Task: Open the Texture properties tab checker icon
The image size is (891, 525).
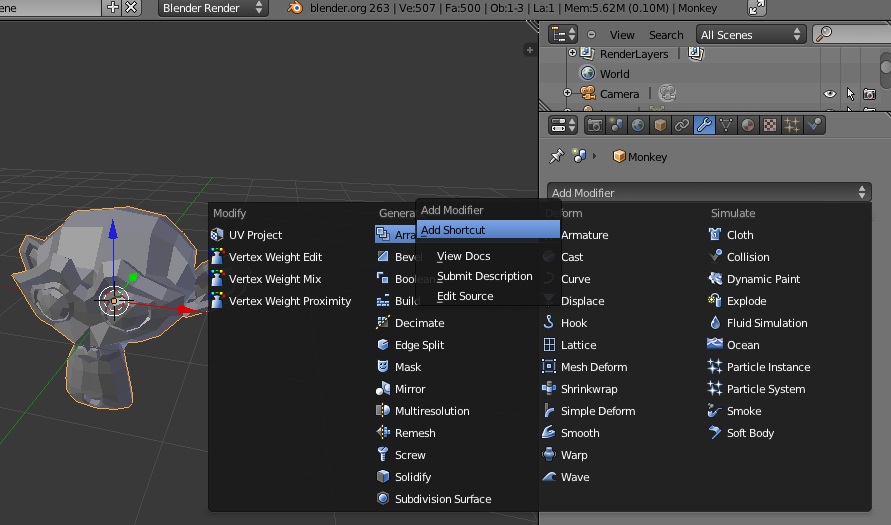Action: 769,125
